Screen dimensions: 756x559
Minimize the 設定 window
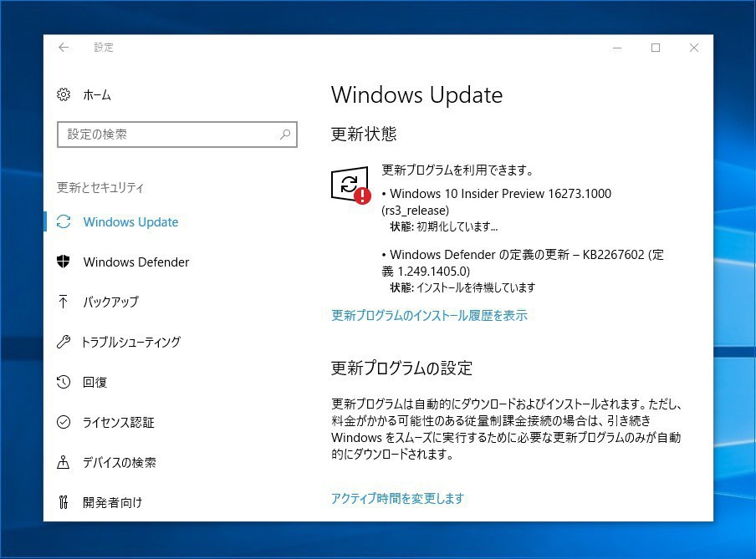click(x=617, y=48)
